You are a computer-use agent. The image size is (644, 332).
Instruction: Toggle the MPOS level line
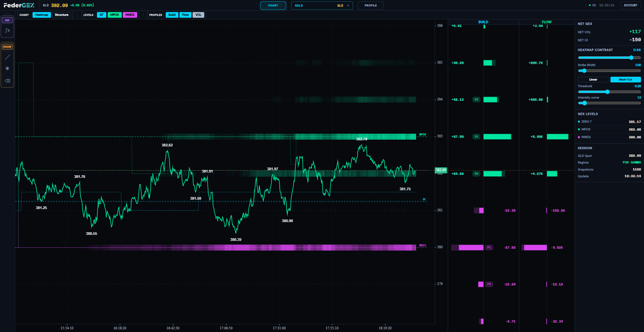click(x=114, y=15)
